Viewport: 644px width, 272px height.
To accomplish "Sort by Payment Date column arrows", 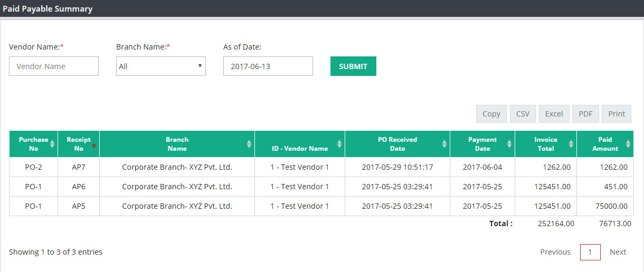I will point(509,144).
